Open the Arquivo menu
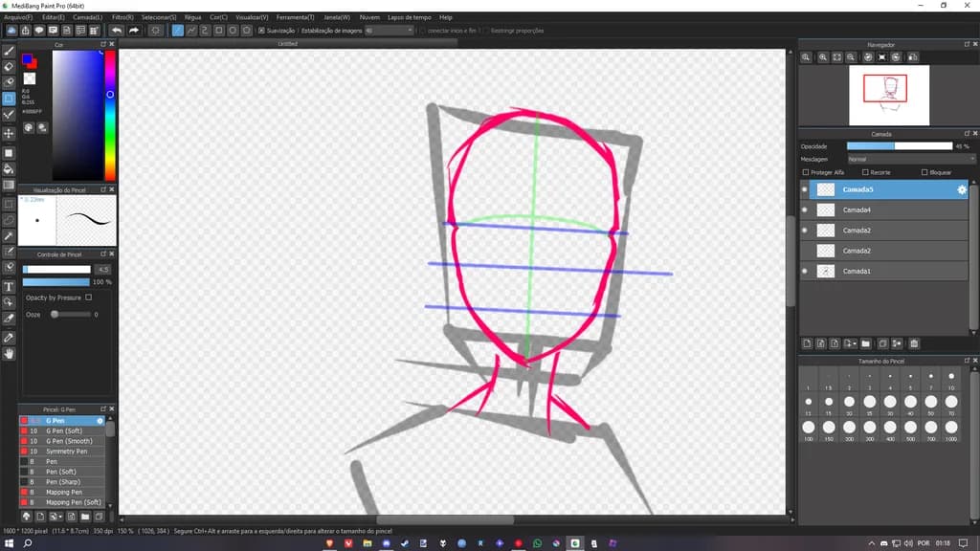Image resolution: width=980 pixels, height=551 pixels. [18, 17]
